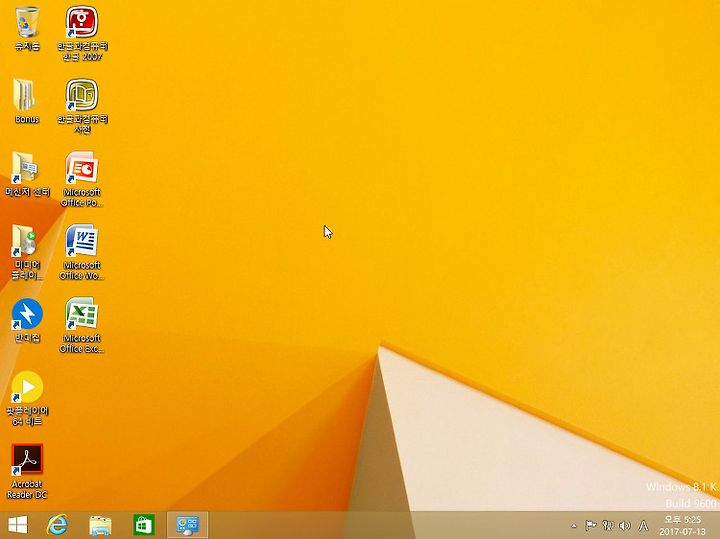Open network status tray icon
Image resolution: width=720 pixels, height=539 pixels.
(608, 525)
